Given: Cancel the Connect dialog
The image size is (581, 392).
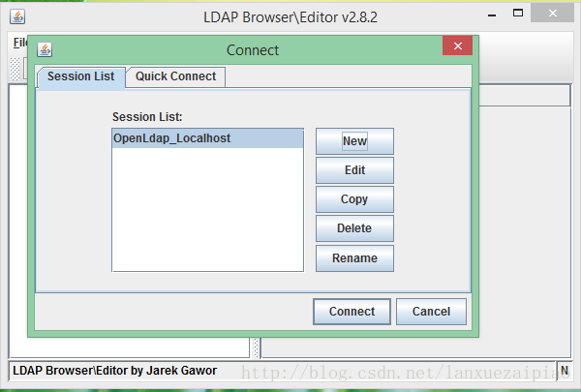Looking at the screenshot, I should [x=431, y=312].
